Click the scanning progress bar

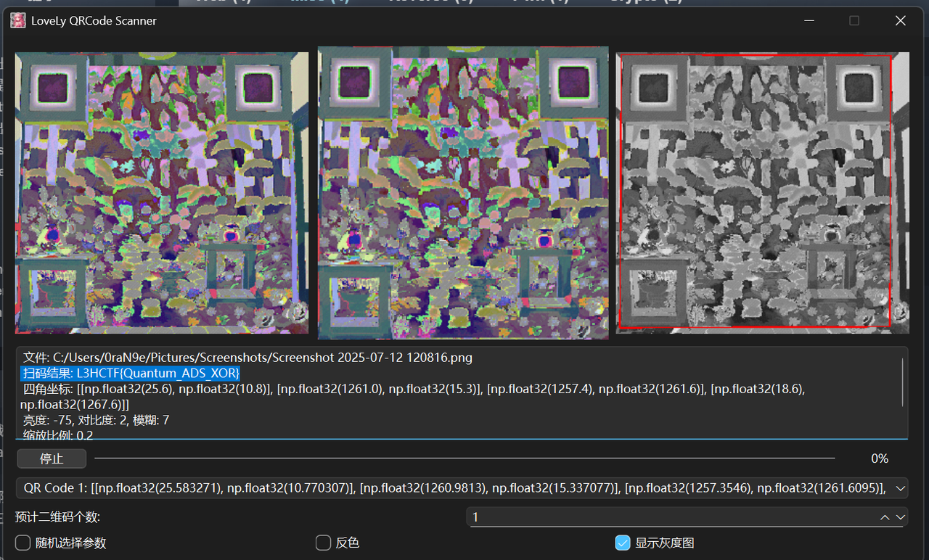464,458
